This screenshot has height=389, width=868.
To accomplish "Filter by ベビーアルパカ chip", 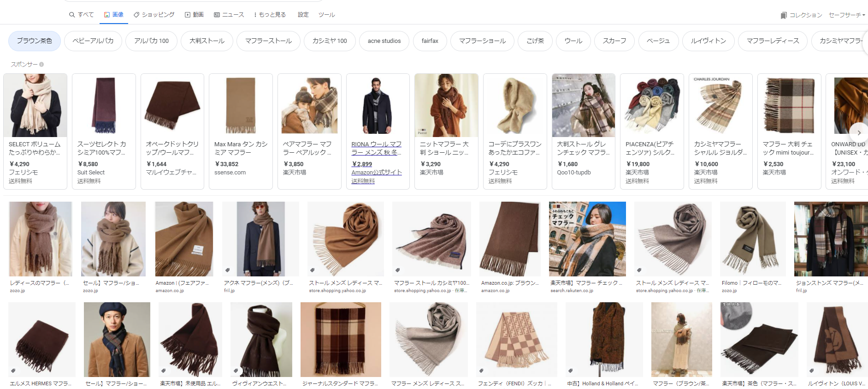I will tap(93, 41).
